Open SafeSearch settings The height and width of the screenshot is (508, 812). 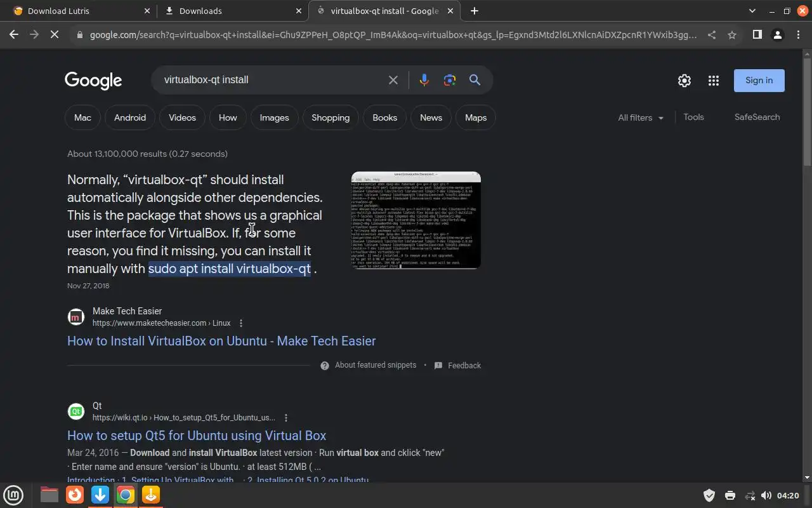coord(757,117)
